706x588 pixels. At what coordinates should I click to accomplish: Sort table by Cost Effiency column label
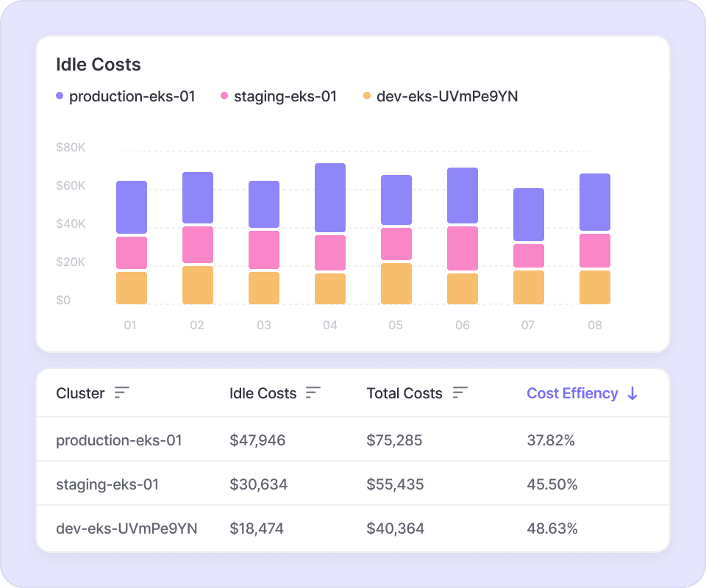pyautogui.click(x=571, y=393)
